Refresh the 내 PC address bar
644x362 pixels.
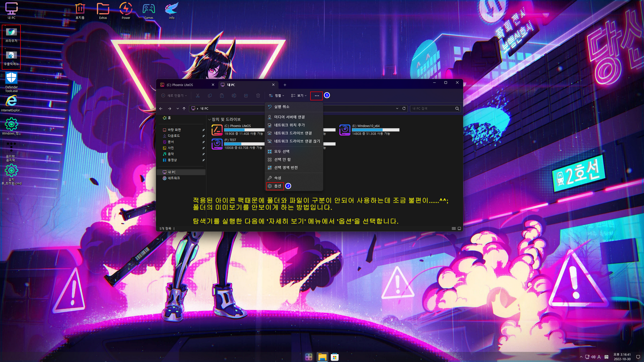(404, 109)
